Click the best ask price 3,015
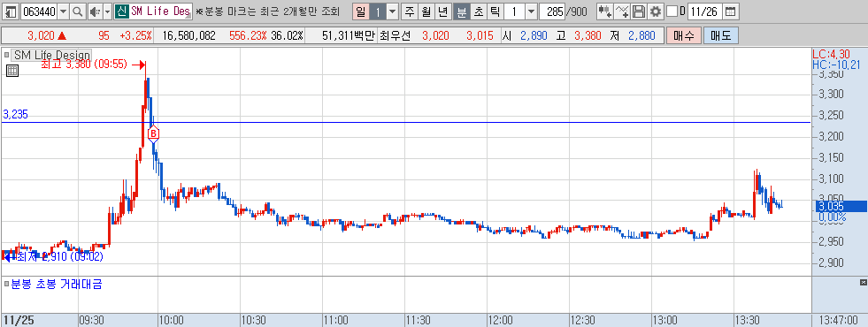 (480, 36)
